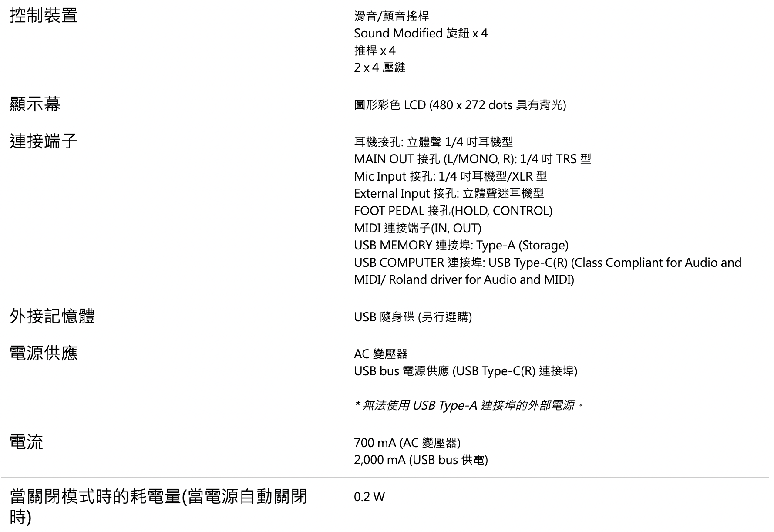Select the 連接端子 heading text
The image size is (774, 532).
[x=44, y=141]
